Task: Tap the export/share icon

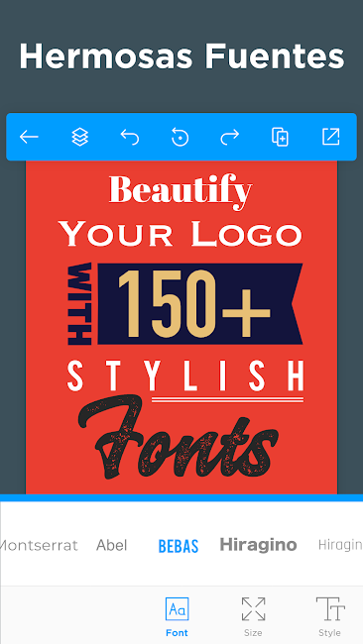Action: pyautogui.click(x=331, y=137)
